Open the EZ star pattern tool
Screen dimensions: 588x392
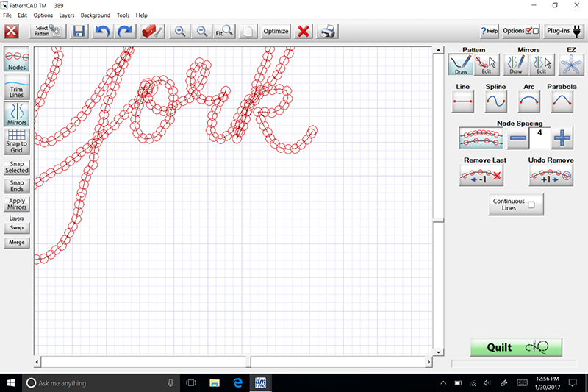[x=567, y=65]
